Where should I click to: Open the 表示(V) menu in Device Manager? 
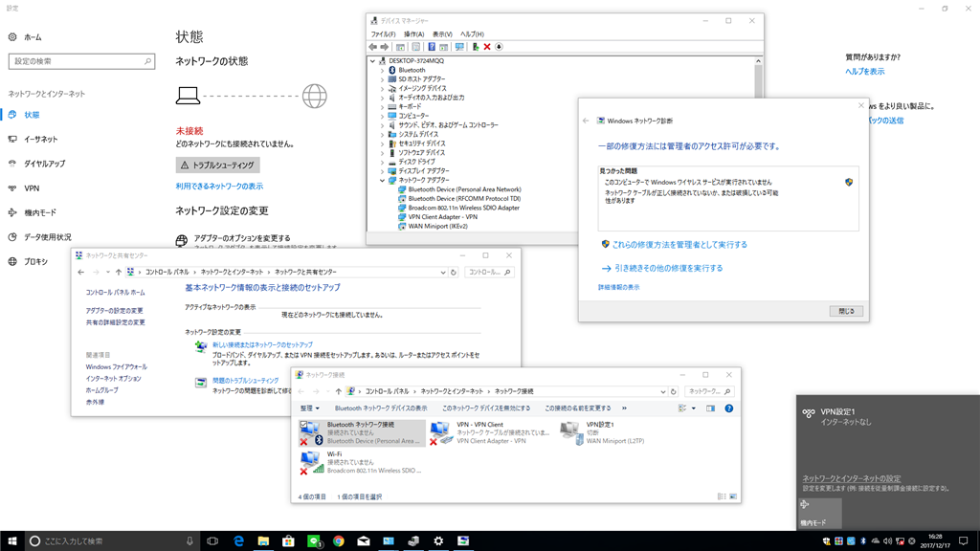click(442, 34)
